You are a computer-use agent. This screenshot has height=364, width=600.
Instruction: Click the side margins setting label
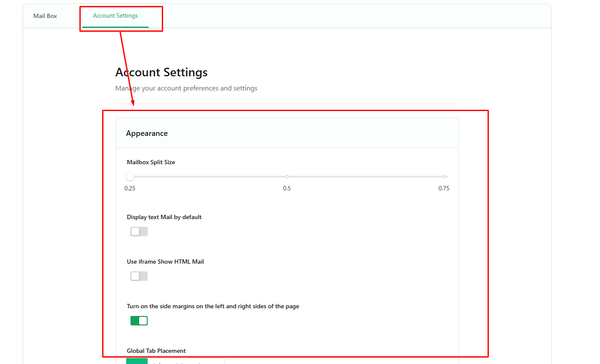pyautogui.click(x=213, y=306)
